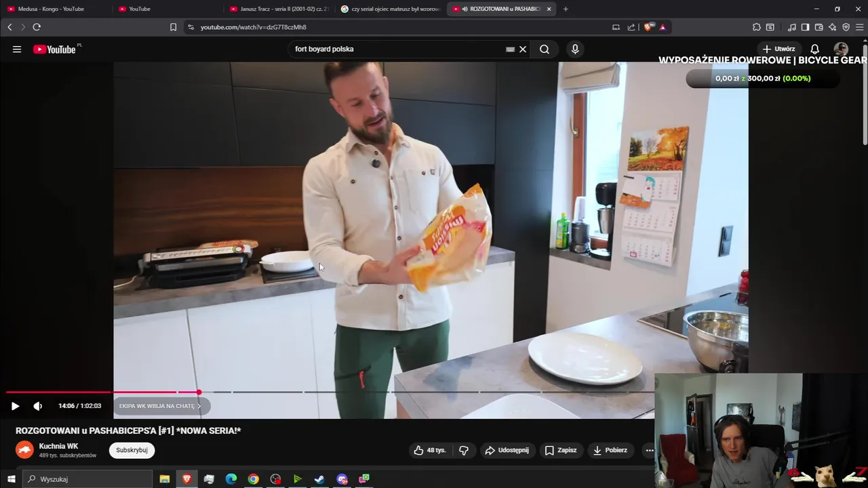Open the Kuchnia WK channel avatar
The image size is (868, 488).
[x=24, y=450]
